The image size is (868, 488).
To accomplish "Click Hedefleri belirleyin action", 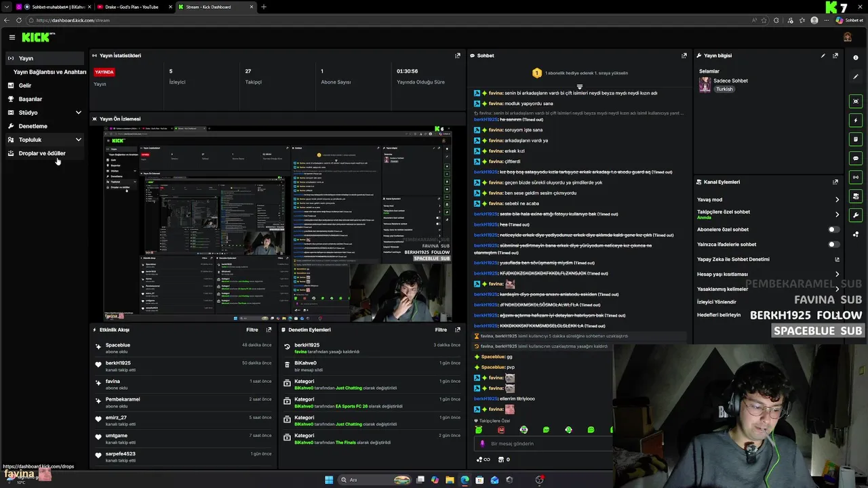I will pyautogui.click(x=719, y=314).
